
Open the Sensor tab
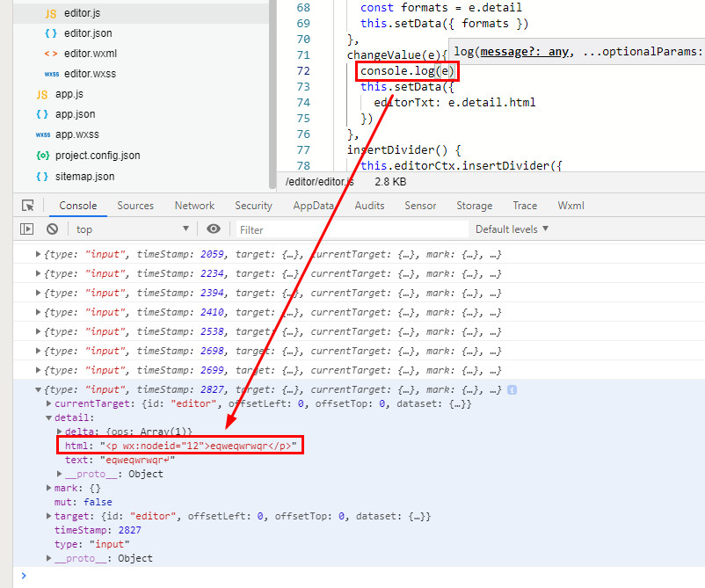[420, 206]
